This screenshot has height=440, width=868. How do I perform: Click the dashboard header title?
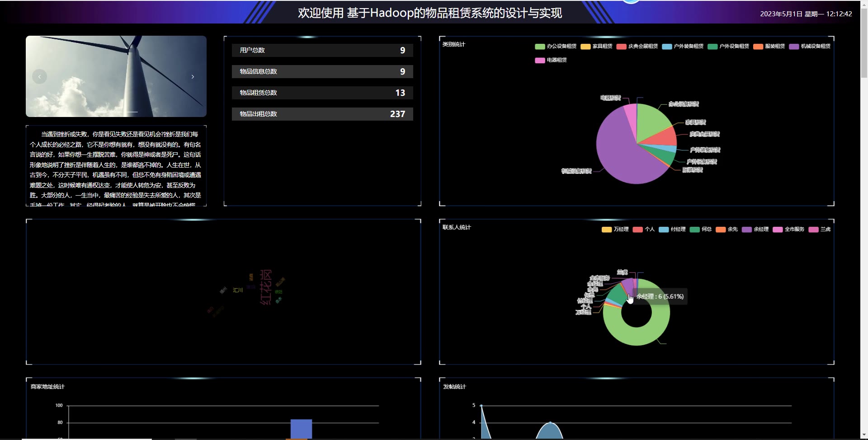point(429,13)
